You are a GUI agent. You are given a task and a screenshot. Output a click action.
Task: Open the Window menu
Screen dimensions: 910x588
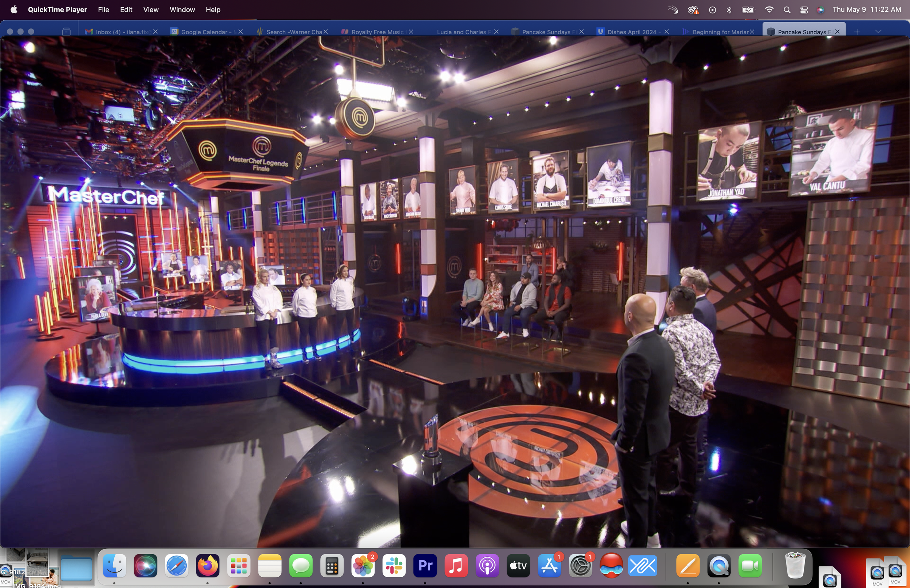[x=182, y=10]
